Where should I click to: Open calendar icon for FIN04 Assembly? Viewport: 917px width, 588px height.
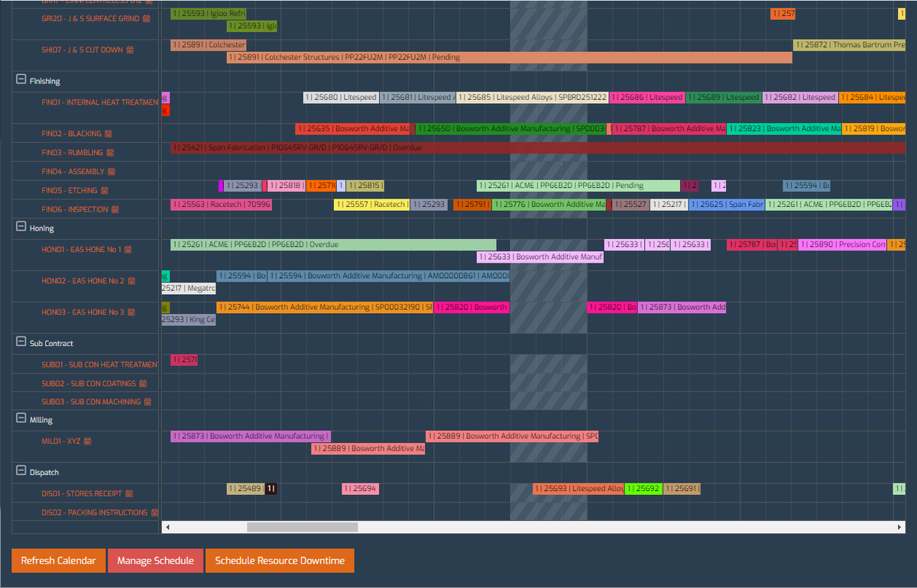coord(112,172)
